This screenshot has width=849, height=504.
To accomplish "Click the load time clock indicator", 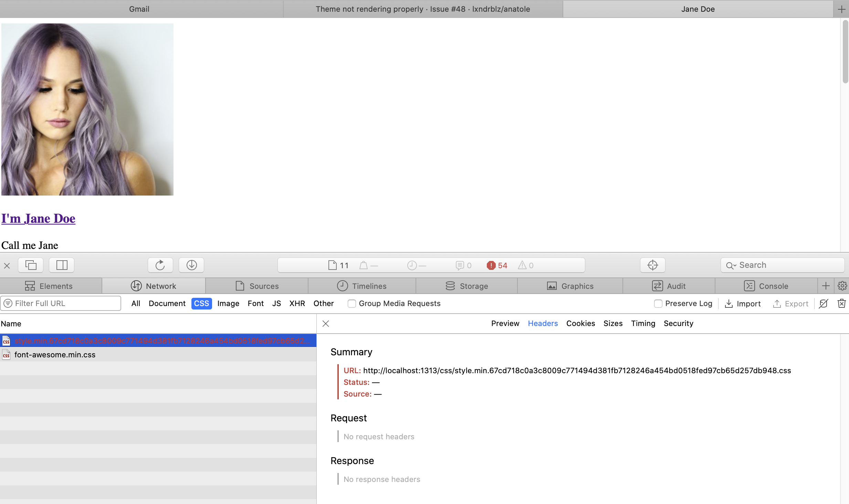I will (x=417, y=265).
